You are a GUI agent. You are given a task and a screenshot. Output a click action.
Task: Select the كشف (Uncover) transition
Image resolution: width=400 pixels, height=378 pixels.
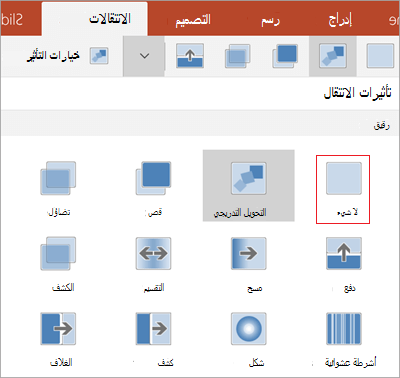coord(153,340)
